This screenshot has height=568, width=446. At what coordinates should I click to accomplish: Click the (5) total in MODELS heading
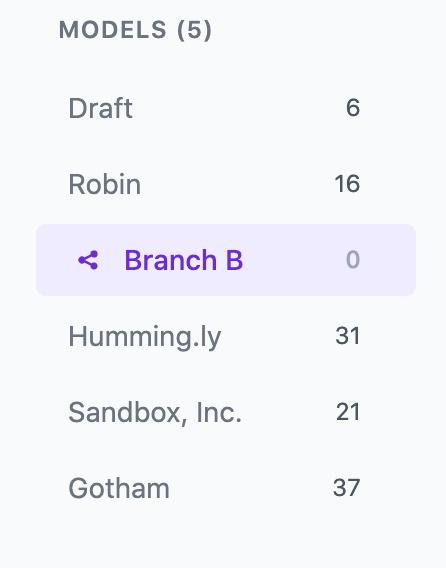coord(194,30)
